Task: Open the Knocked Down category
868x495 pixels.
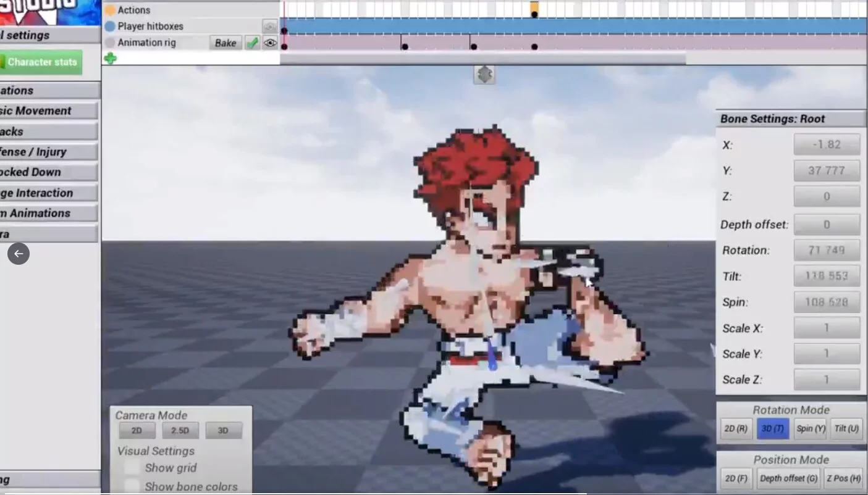Action: click(x=49, y=172)
